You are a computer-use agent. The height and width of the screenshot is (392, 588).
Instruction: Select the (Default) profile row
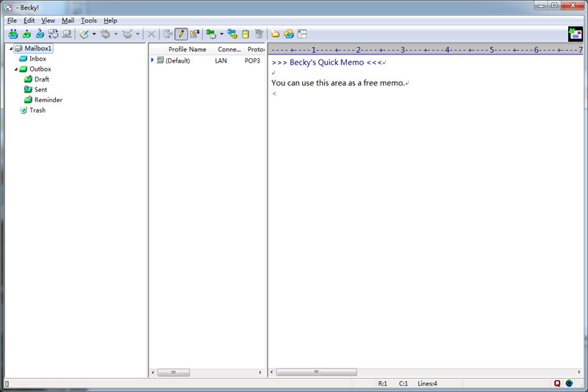click(177, 60)
